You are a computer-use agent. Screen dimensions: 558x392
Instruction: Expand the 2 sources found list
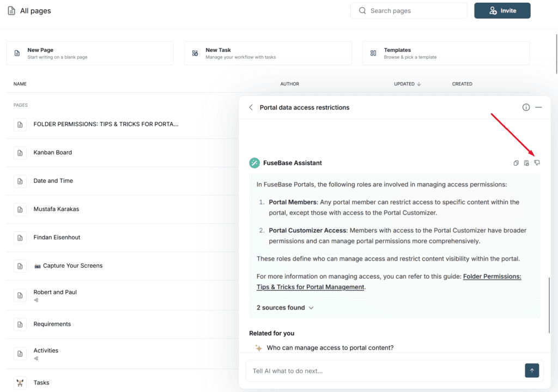pyautogui.click(x=285, y=307)
